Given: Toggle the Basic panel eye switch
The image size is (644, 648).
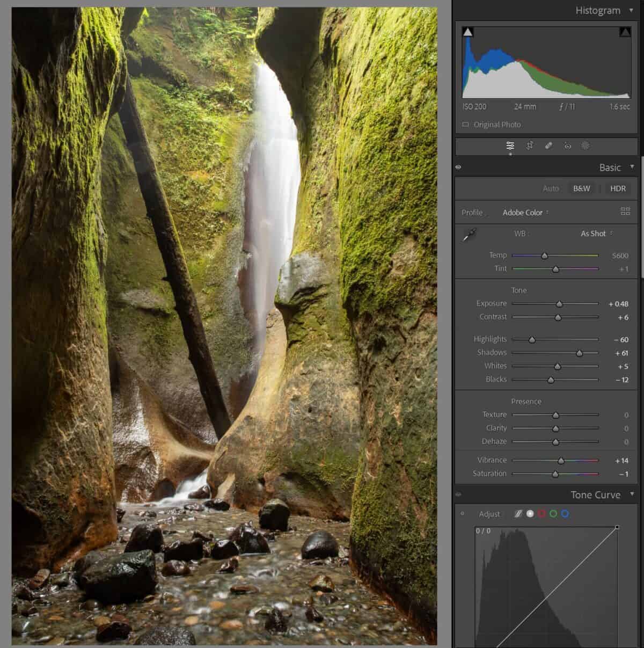Looking at the screenshot, I should [458, 168].
